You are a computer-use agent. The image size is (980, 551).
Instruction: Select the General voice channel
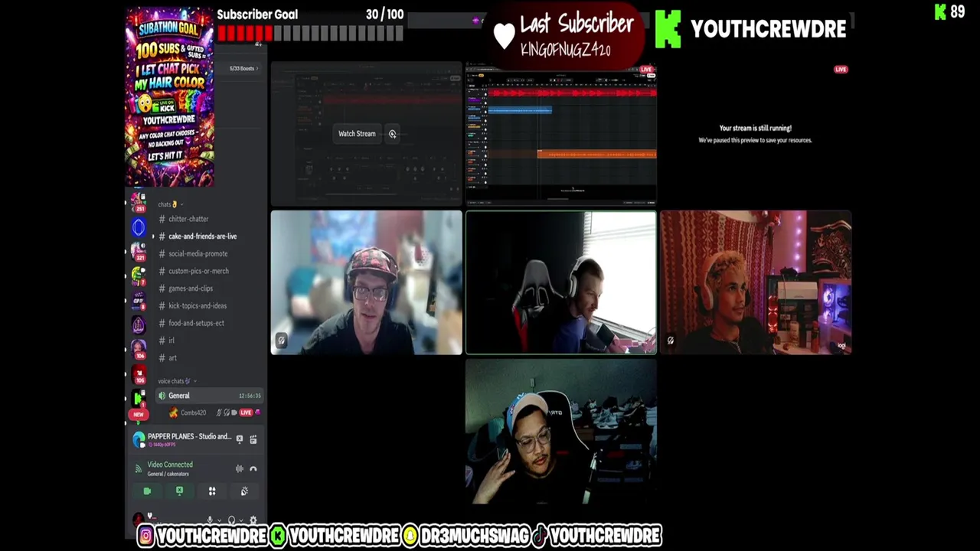(x=208, y=396)
